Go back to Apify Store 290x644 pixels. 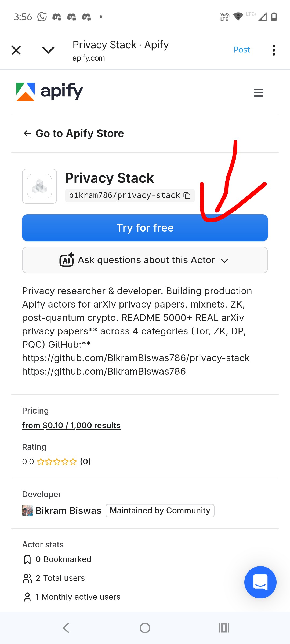74,133
